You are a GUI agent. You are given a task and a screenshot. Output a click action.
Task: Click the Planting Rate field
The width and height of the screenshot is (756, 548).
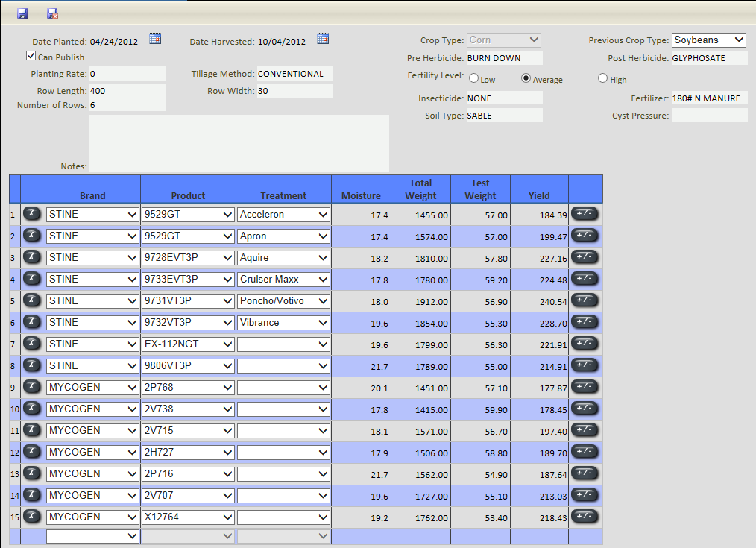coord(127,74)
